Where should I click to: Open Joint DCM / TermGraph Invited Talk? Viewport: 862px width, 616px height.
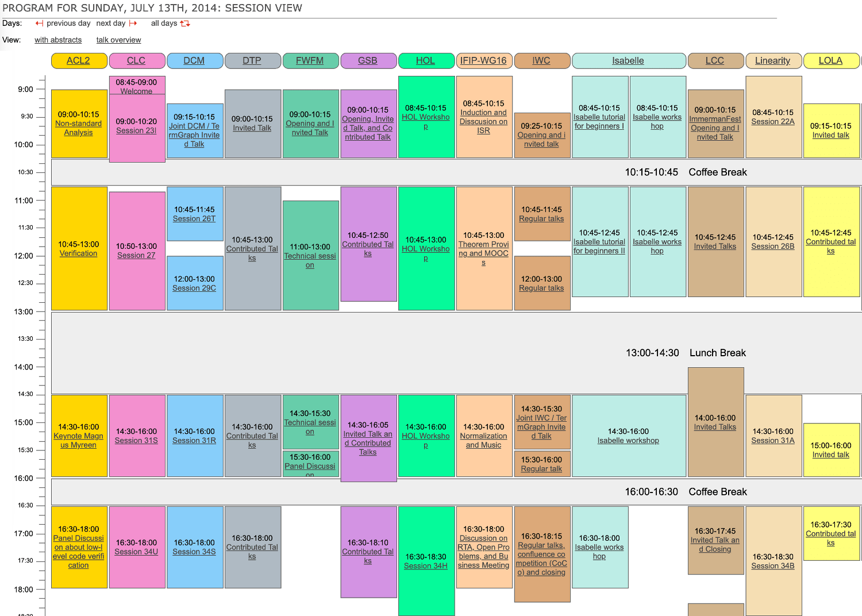click(194, 135)
